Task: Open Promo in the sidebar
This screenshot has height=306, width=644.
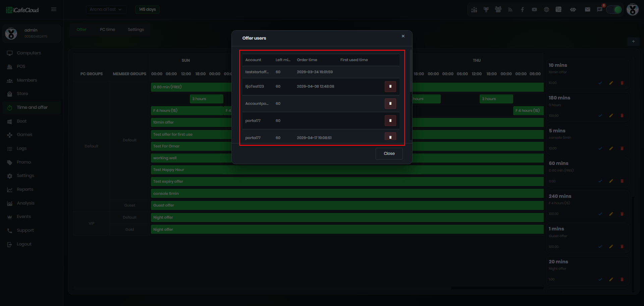Action: [x=32, y=162]
